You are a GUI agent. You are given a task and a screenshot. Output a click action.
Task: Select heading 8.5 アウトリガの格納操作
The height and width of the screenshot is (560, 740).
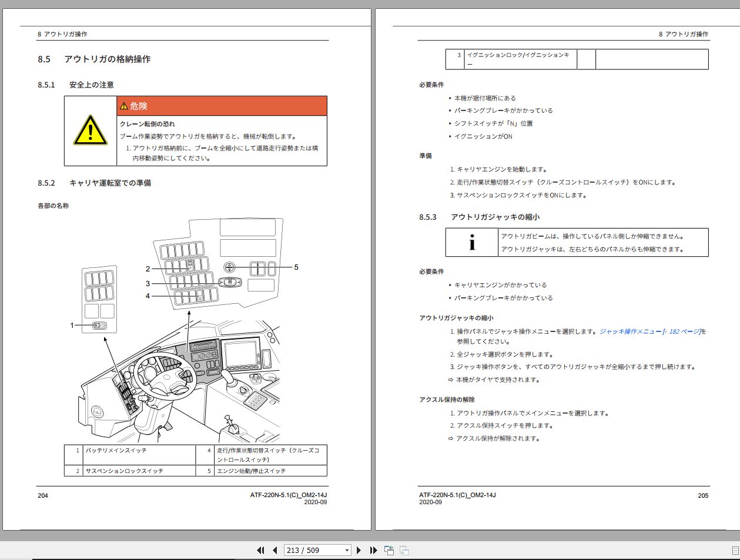tap(94, 59)
